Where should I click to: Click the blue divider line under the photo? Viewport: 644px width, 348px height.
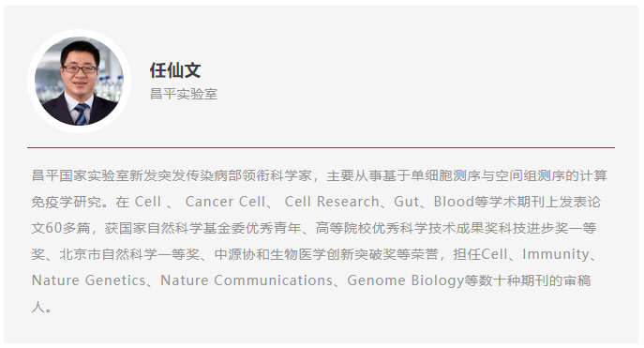(x=321, y=147)
